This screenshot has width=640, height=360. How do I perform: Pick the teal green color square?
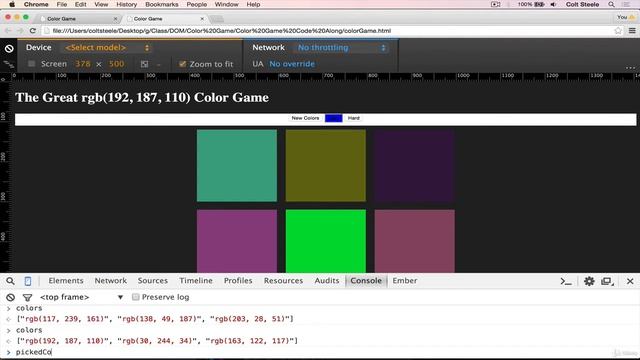pos(237,166)
